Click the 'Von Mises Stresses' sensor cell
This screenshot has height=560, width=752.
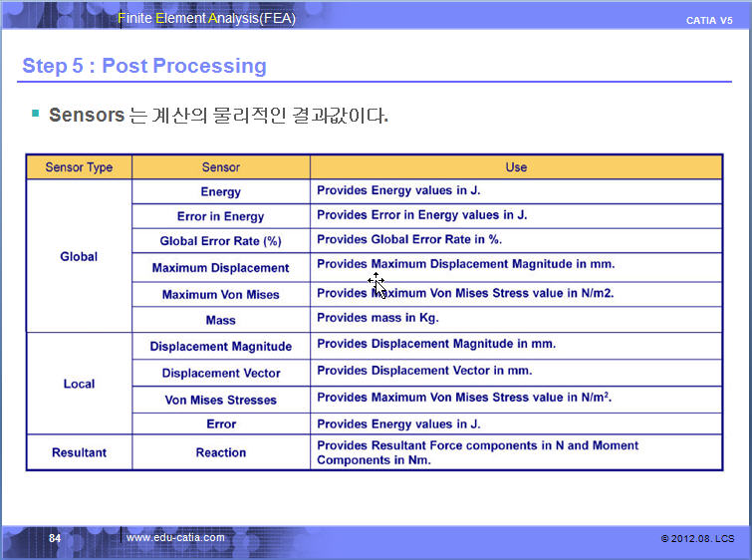pyautogui.click(x=220, y=400)
